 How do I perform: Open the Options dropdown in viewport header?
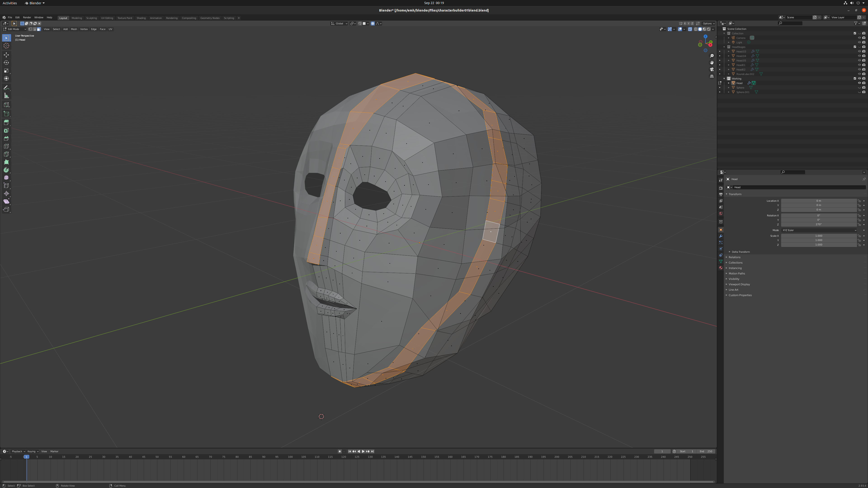708,23
